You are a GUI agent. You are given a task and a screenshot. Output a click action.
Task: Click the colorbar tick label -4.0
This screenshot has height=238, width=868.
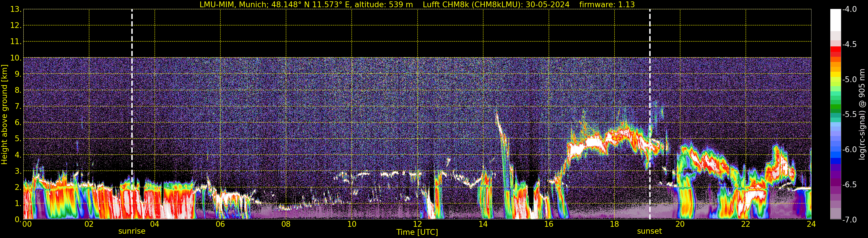tap(850, 9)
